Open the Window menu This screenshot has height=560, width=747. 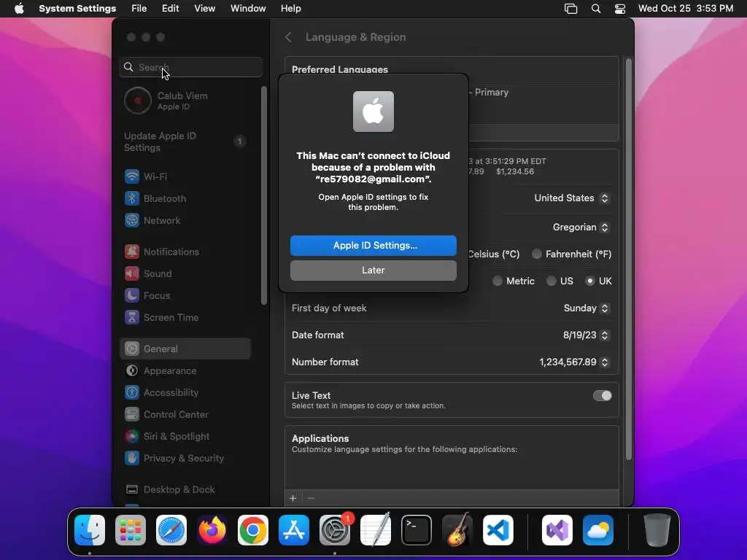point(248,9)
